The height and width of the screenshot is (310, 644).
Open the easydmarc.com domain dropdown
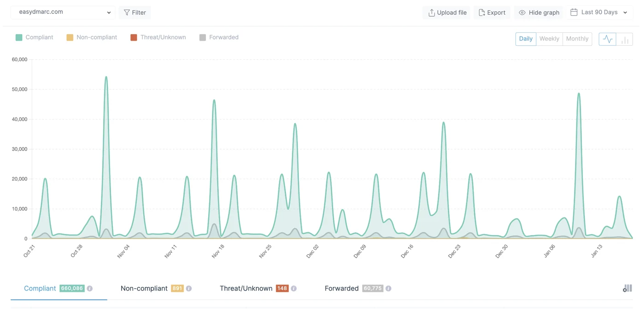(62, 12)
